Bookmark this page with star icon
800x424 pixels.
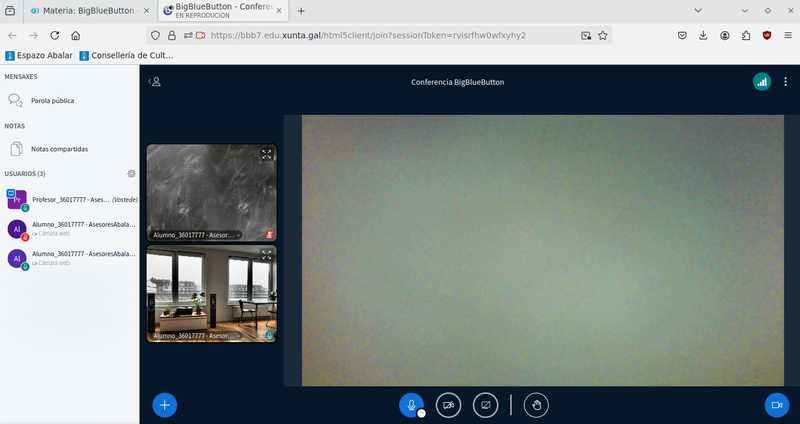[x=604, y=35]
